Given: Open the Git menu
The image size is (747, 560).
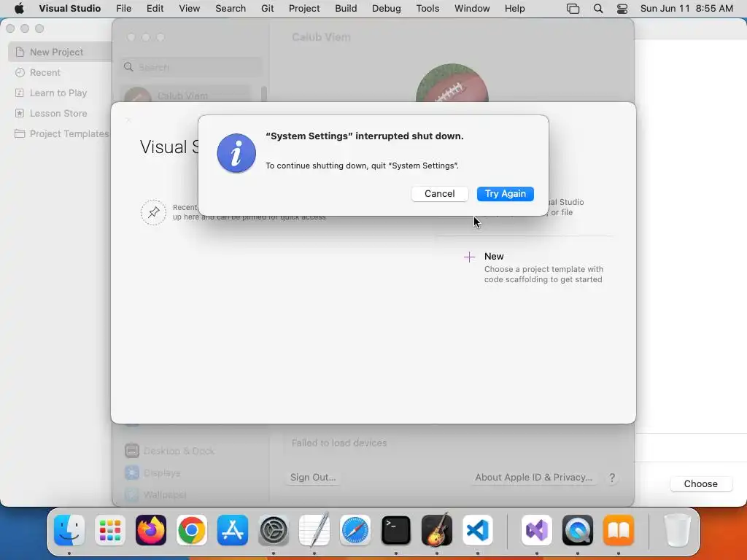Looking at the screenshot, I should click(x=267, y=9).
